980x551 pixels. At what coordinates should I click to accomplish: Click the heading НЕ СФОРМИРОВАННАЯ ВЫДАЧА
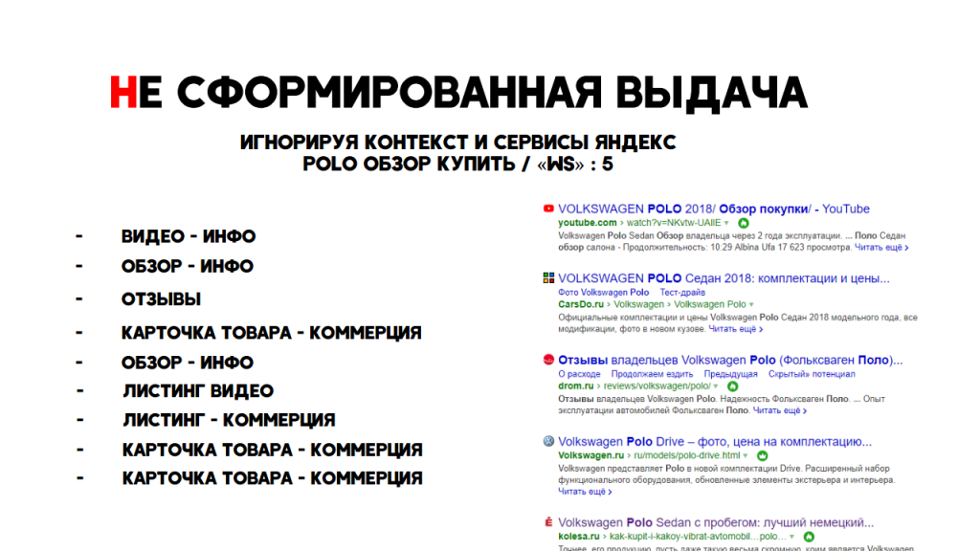[458, 93]
